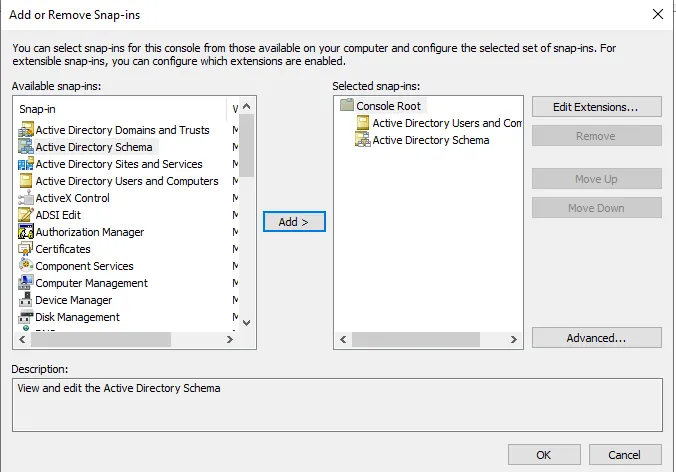
Task: Select 'Active Directory Schema' in selected snap-ins tree
Action: pos(431,140)
